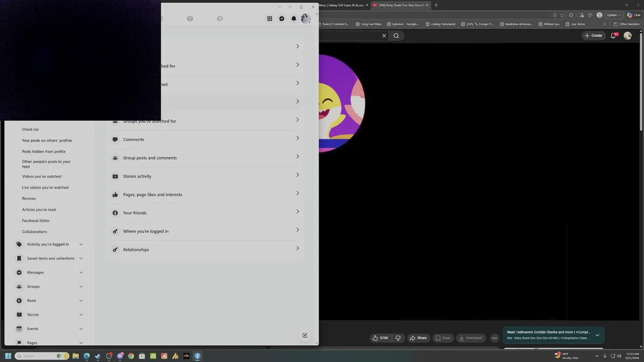Click the Baby Shark channel thumbnail image
Image resolution: width=644 pixels, height=362 pixels.
point(342,103)
